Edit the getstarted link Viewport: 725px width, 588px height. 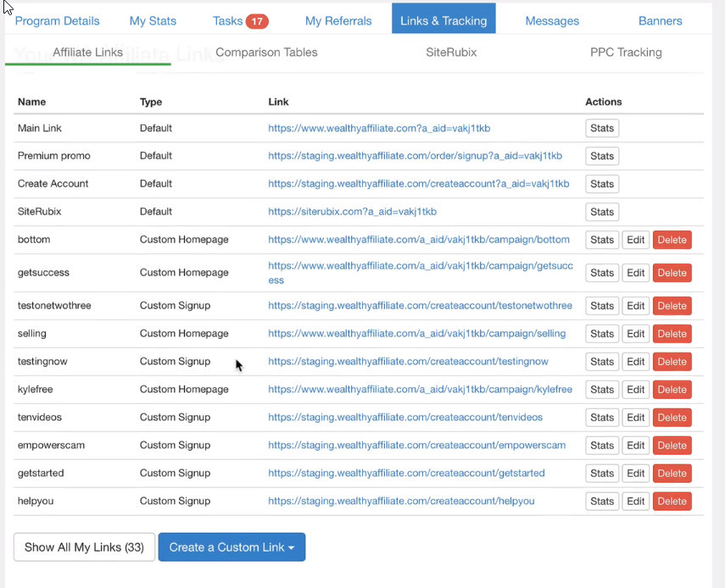pos(636,473)
